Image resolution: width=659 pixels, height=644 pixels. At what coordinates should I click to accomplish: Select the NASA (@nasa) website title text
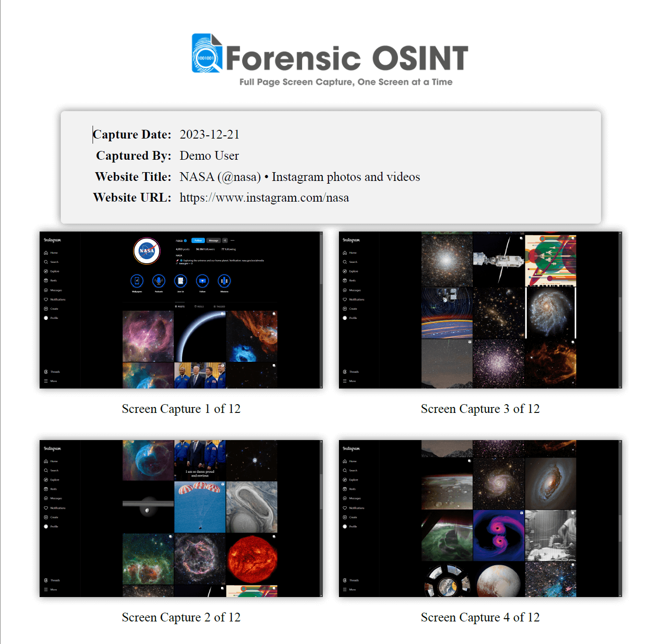click(x=300, y=177)
